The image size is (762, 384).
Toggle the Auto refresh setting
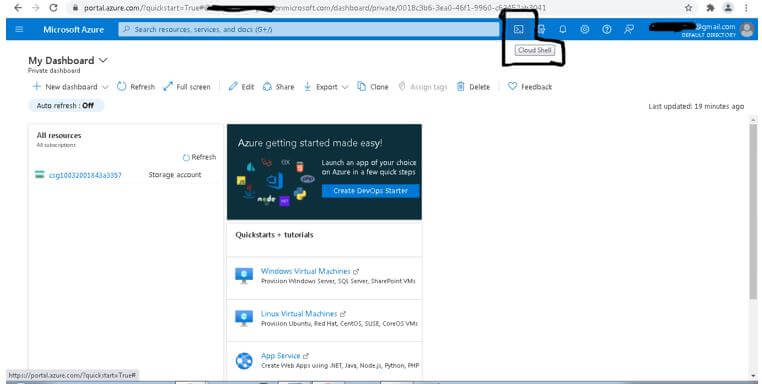[x=66, y=105]
